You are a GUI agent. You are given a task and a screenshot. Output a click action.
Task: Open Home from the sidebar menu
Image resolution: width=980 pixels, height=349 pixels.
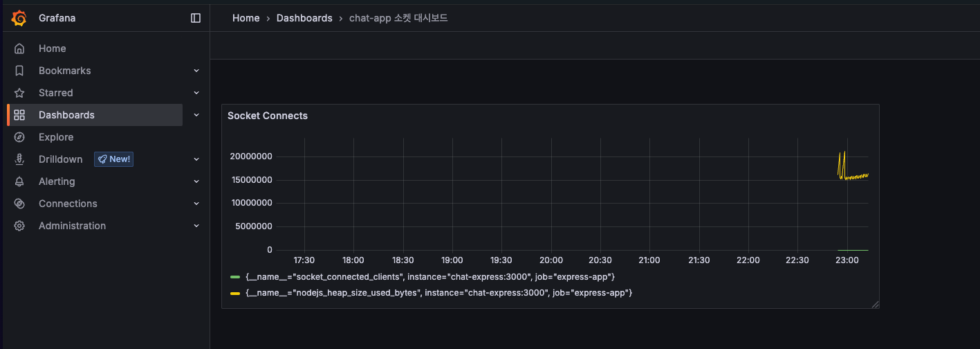click(53, 48)
